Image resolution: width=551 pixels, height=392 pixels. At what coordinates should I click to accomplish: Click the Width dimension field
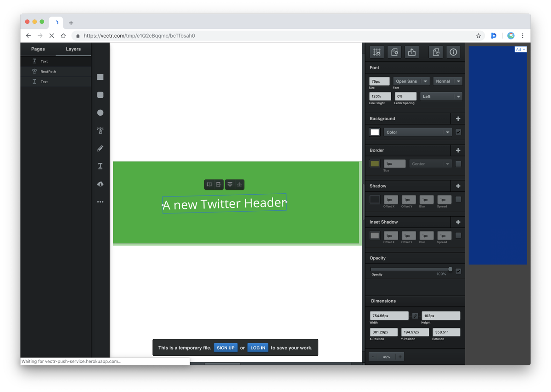pos(389,316)
